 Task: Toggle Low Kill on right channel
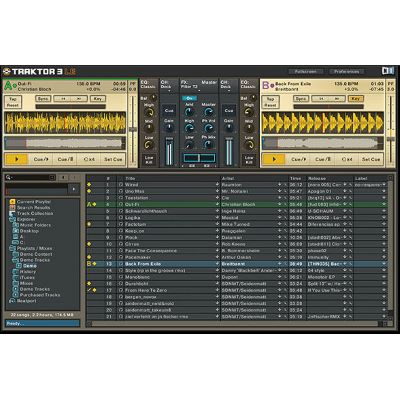[249, 160]
